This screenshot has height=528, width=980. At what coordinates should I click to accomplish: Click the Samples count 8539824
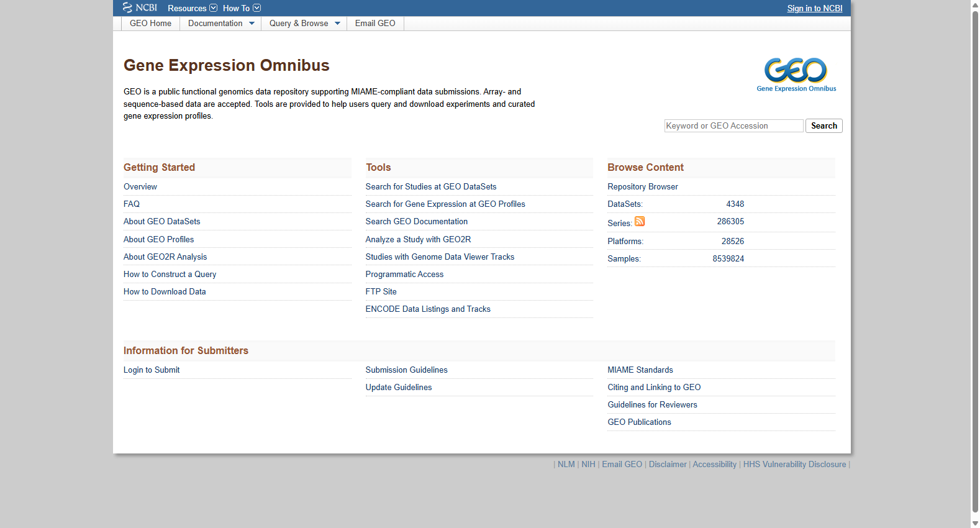coord(728,258)
